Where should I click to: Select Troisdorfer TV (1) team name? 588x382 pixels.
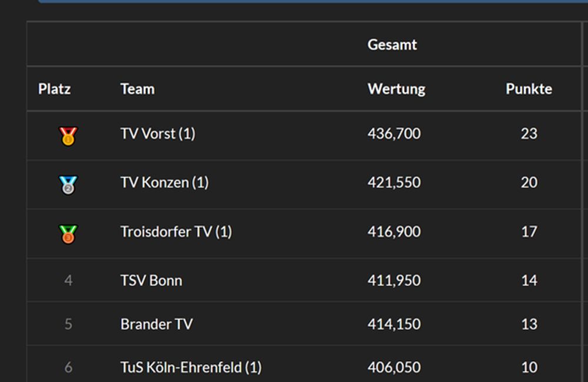click(x=176, y=232)
